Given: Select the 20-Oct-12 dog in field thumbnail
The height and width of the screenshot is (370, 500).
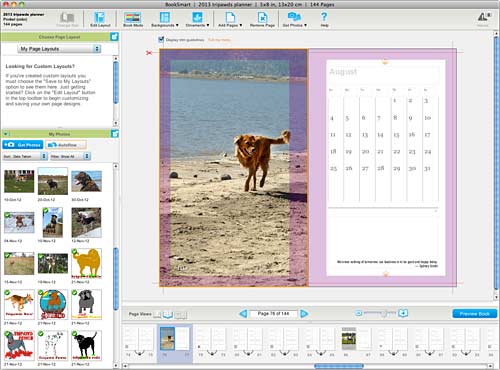Looking at the screenshot, I should 53,181.
